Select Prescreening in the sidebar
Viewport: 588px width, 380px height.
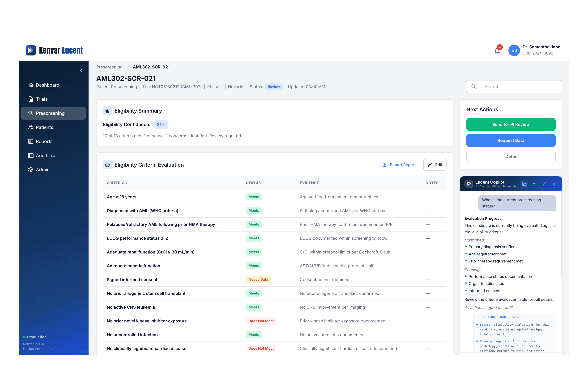(x=53, y=113)
